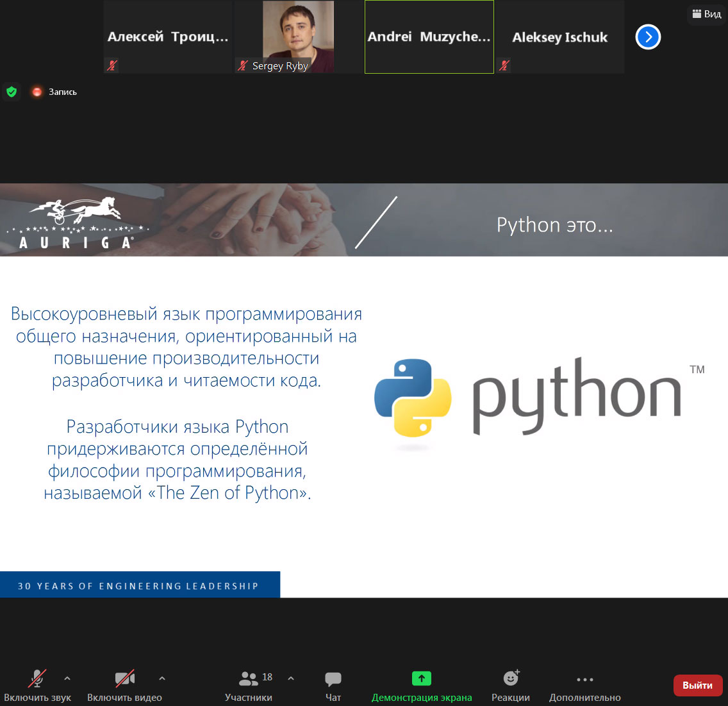Select Sergey Ryby video thumbnail
The height and width of the screenshot is (706, 728).
[x=298, y=37]
